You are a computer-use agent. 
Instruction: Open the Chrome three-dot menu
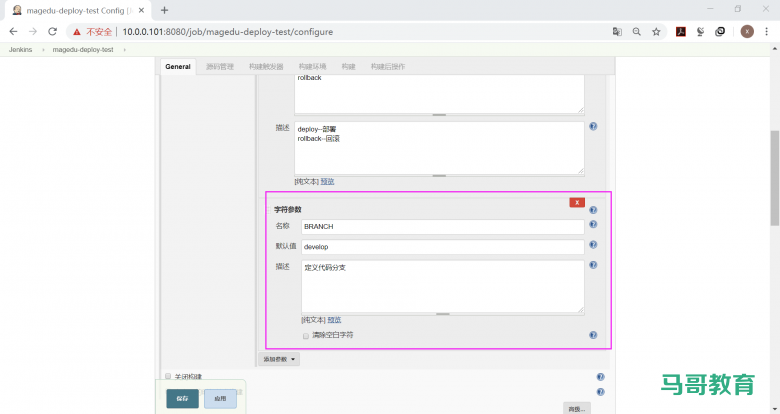(766, 32)
